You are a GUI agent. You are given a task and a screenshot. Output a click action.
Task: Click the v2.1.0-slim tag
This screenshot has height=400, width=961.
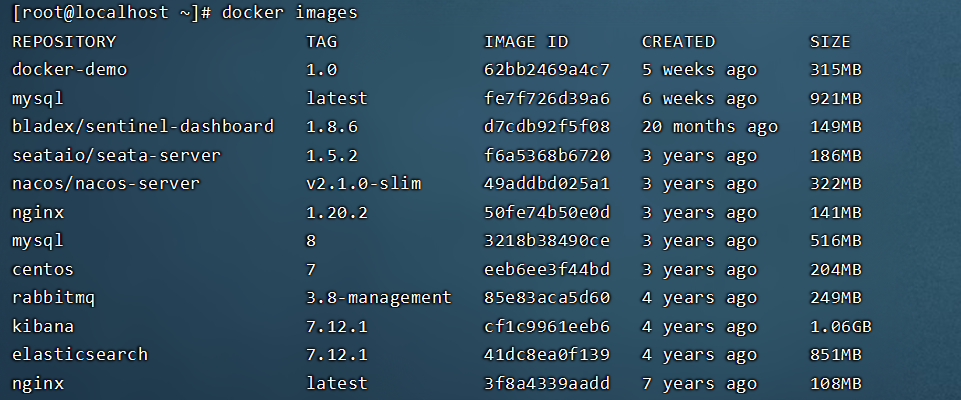363,184
